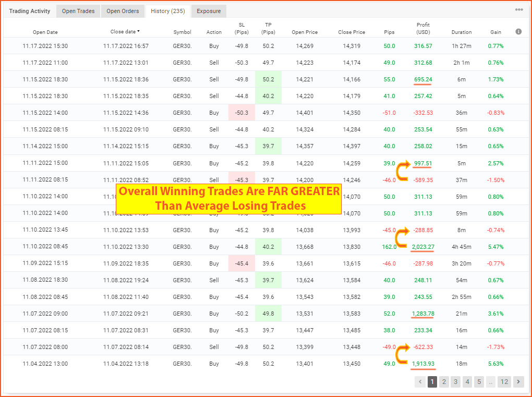This screenshot has height=397, width=532.
Task: Jump to page 12 of history
Action: coord(504,382)
